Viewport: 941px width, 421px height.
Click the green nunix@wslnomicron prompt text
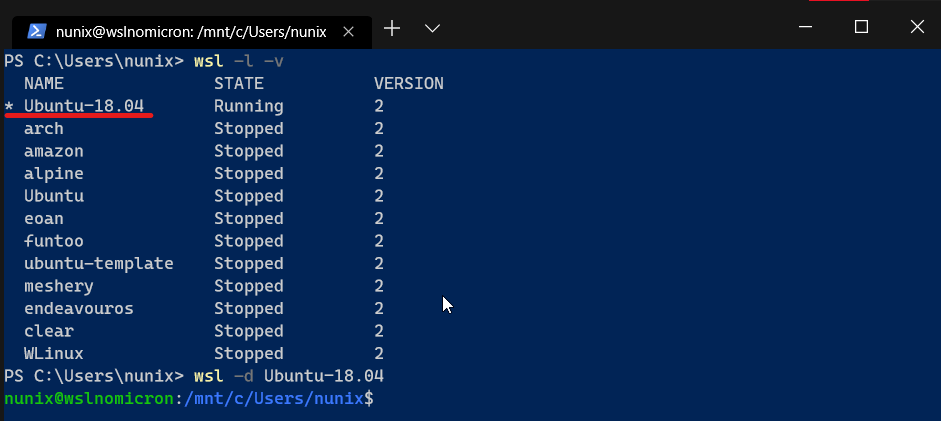[89, 399]
